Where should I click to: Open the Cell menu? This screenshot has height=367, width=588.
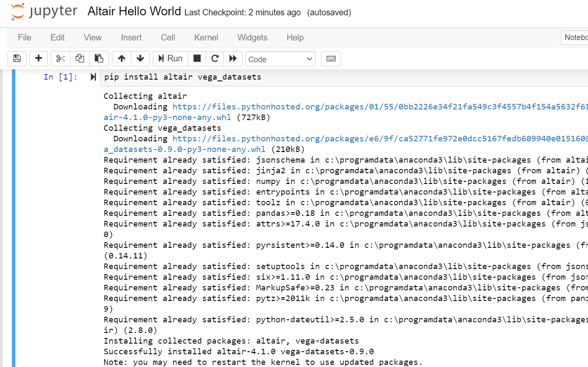click(x=167, y=37)
